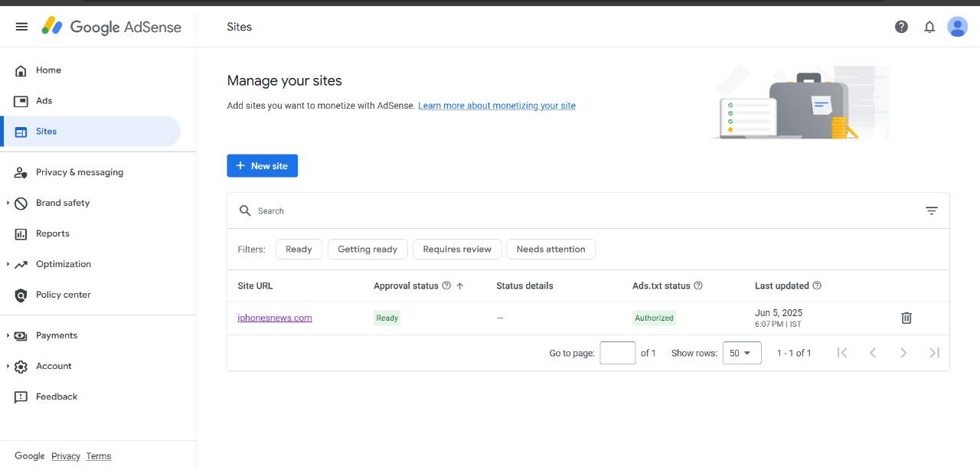The height and width of the screenshot is (470, 980).
Task: Open the Show rows 50 dropdown
Action: point(742,353)
